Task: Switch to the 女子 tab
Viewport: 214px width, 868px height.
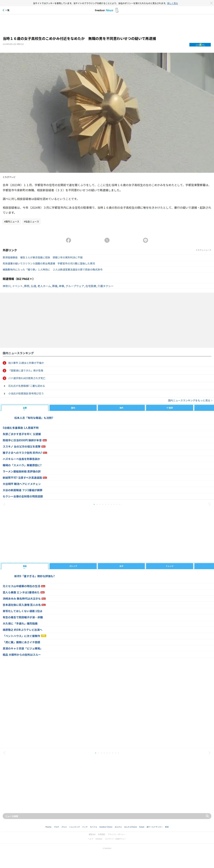Action: tap(121, 566)
